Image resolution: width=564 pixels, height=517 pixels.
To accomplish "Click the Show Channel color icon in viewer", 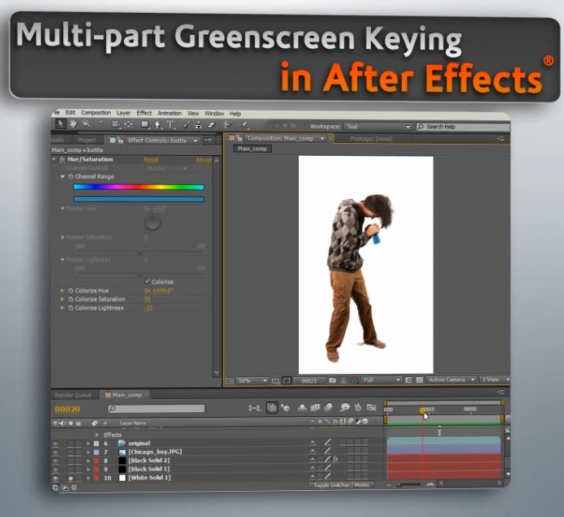I will [x=355, y=380].
